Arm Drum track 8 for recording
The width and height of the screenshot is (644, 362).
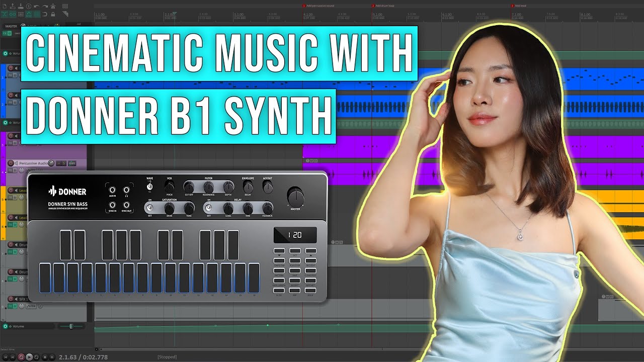click(11, 272)
